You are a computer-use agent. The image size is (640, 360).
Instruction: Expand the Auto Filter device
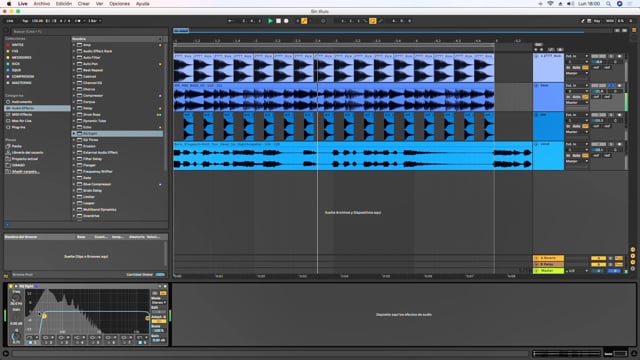pos(74,58)
